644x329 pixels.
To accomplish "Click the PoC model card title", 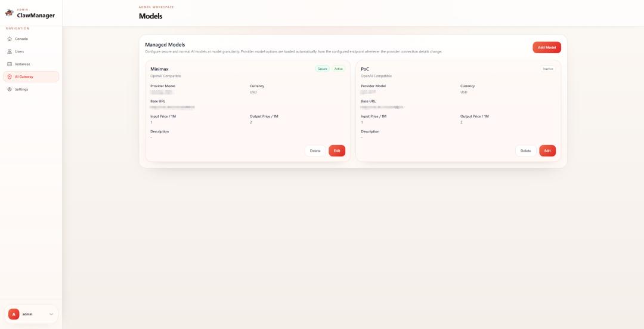I will coord(365,69).
